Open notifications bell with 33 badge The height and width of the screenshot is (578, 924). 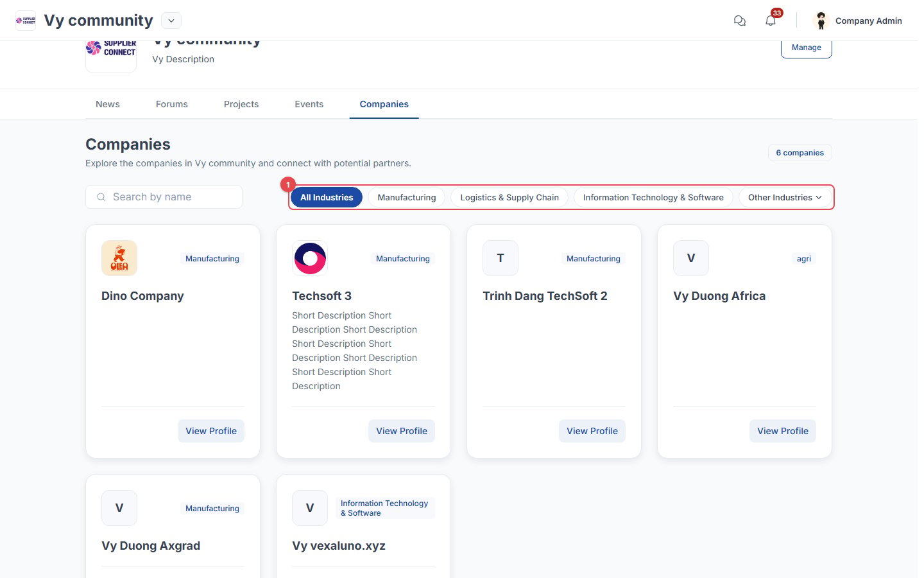[x=771, y=20]
